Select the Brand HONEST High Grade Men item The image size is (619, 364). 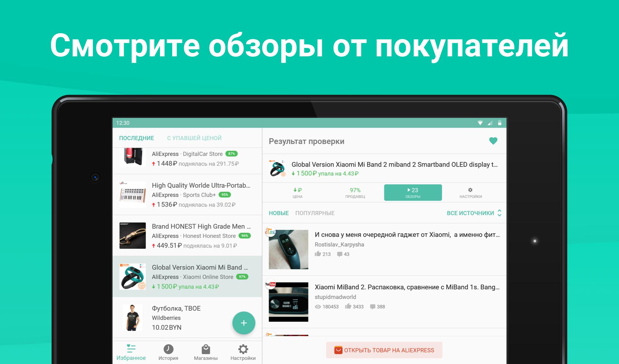coord(187,235)
